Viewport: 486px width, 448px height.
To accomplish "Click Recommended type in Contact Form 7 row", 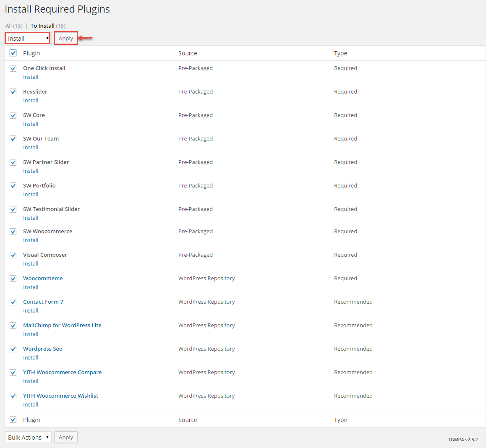I will pos(353,302).
